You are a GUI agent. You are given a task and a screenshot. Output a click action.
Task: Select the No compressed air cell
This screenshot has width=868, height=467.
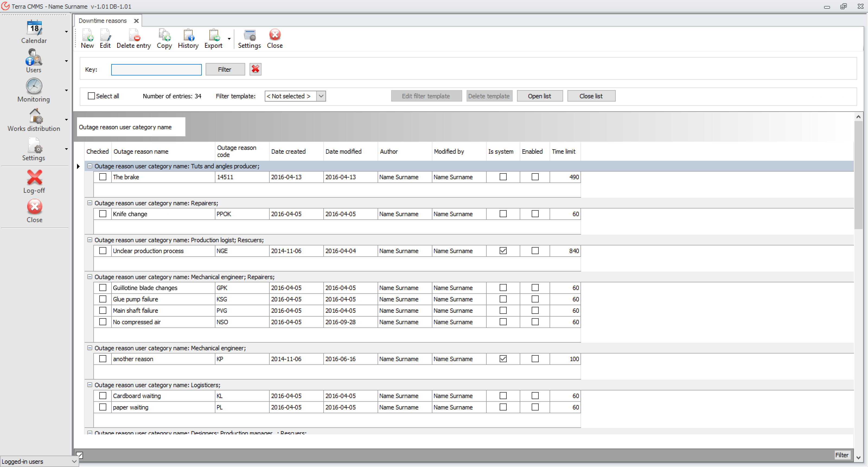click(163, 322)
